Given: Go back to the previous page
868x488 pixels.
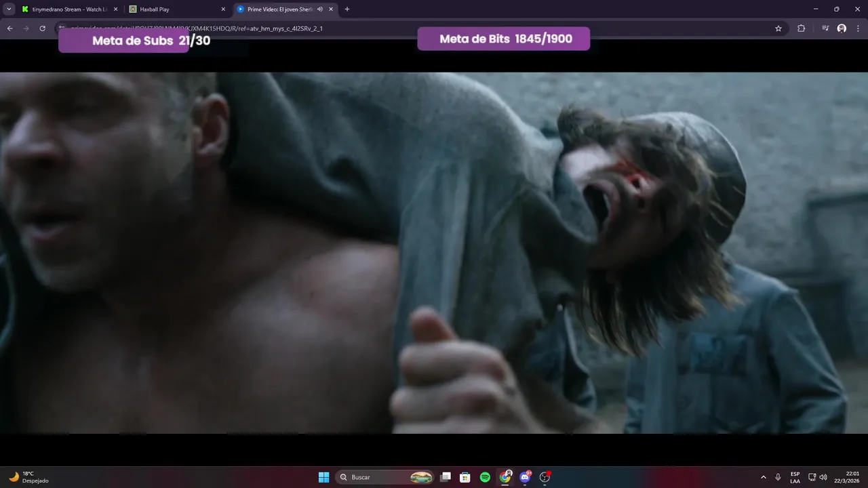Looking at the screenshot, I should click(x=10, y=28).
